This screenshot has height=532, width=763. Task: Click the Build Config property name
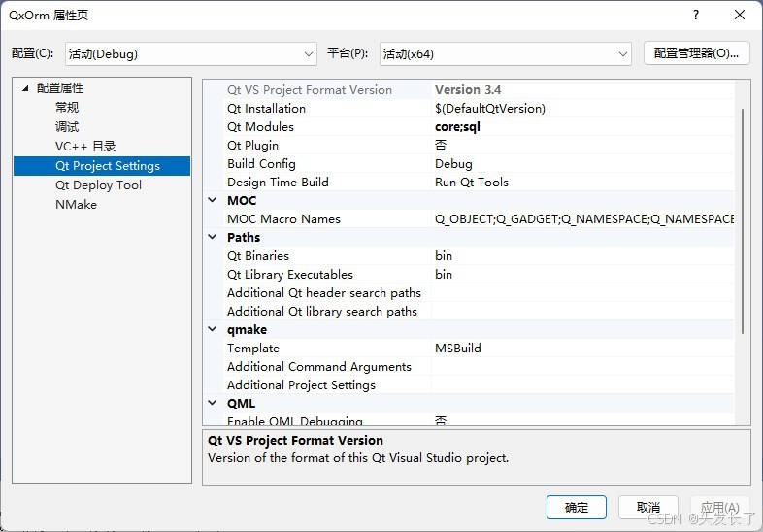pyautogui.click(x=261, y=164)
